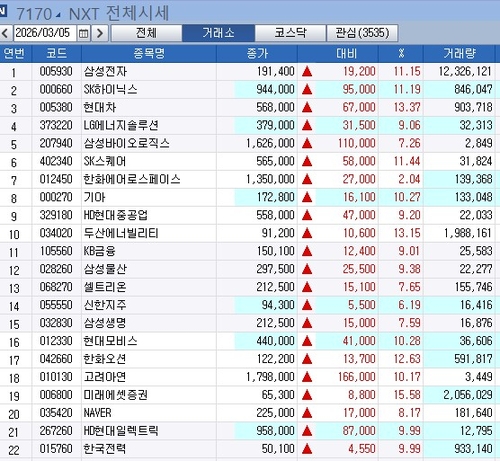
Task: Click closing price 1,626,000
Action: (270, 143)
